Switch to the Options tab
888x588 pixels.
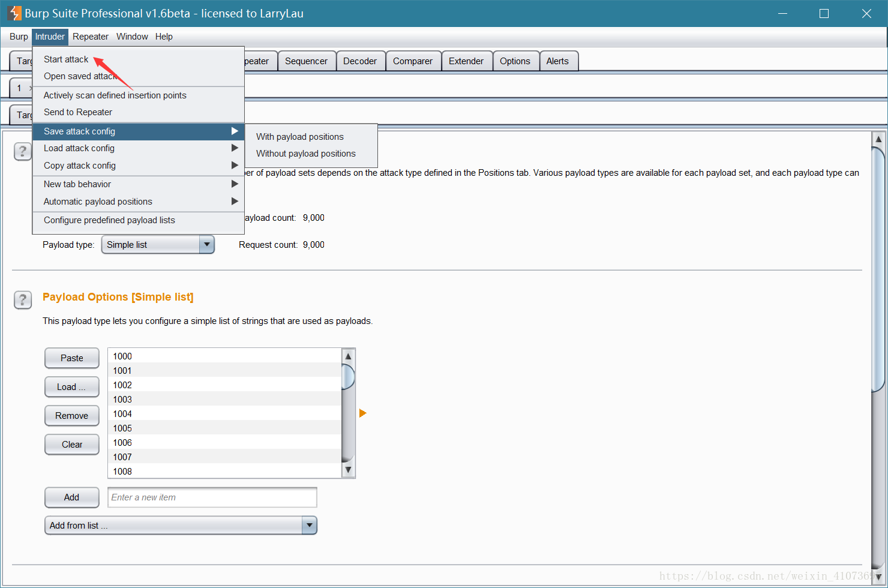[x=515, y=61]
